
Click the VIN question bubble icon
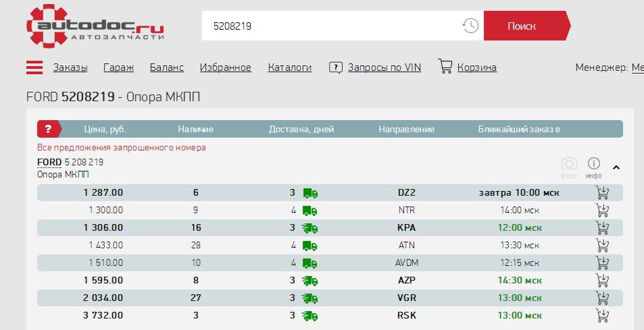coord(336,67)
